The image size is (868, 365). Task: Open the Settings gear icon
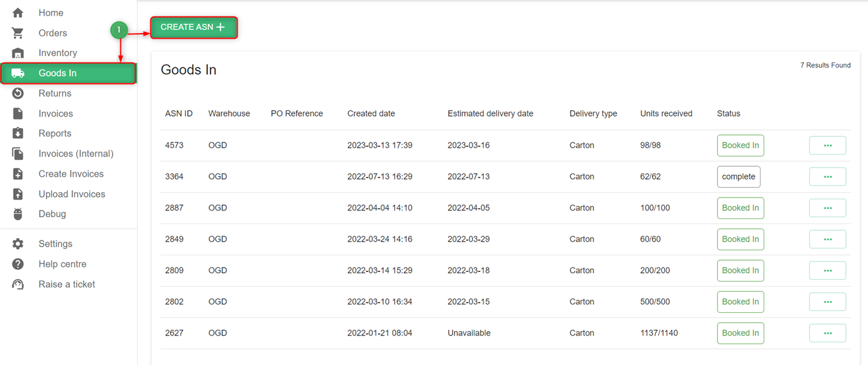click(18, 244)
